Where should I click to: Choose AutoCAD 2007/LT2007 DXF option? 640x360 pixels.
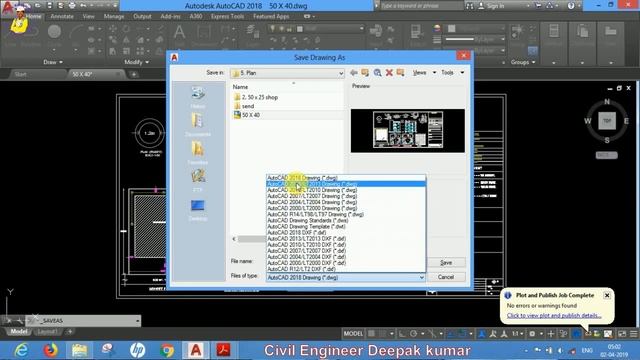pos(346,251)
